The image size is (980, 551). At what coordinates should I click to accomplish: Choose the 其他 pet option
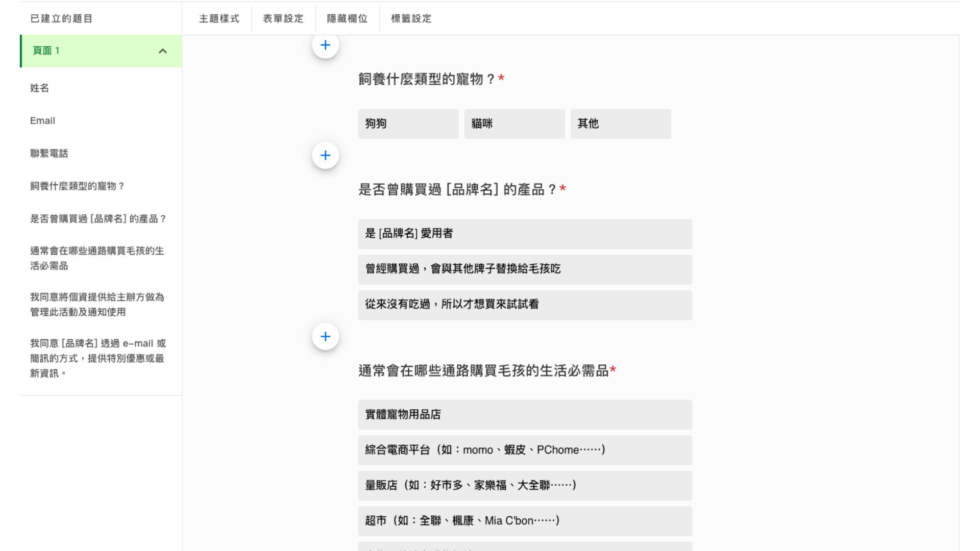pos(620,124)
